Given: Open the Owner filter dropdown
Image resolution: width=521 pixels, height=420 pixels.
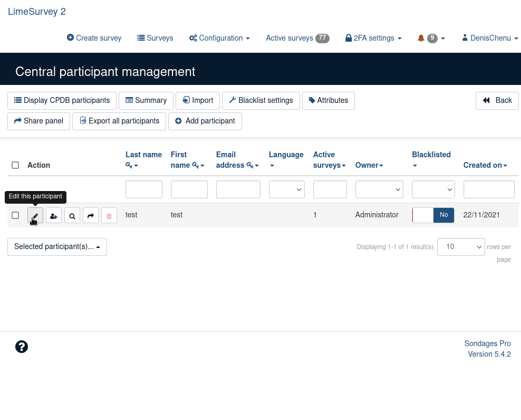Looking at the screenshot, I should click(379, 189).
